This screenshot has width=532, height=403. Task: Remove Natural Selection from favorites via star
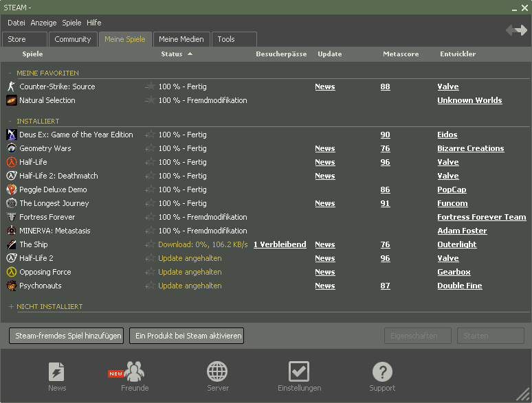151,100
